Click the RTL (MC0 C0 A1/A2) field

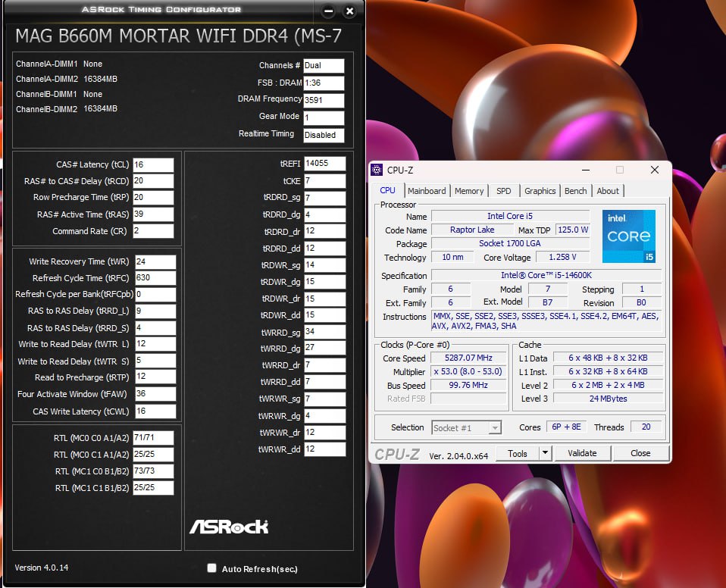(x=153, y=438)
